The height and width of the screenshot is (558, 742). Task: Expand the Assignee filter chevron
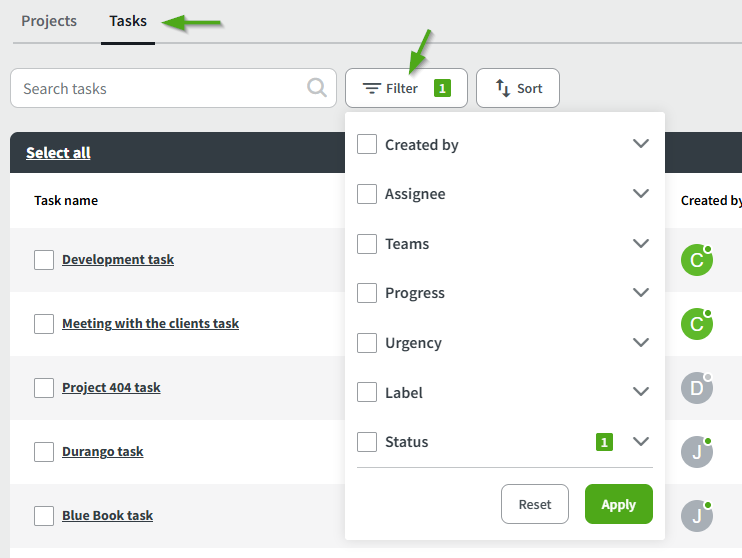[641, 193]
